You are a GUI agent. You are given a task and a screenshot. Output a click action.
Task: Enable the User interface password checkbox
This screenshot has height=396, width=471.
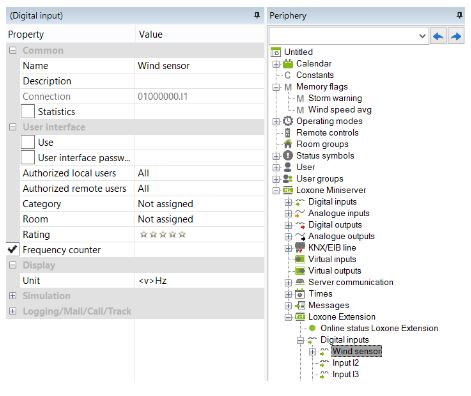tap(28, 157)
